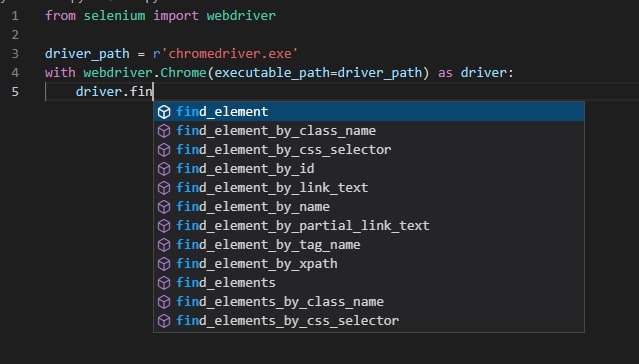The width and height of the screenshot is (639, 364).
Task: Click line number 3 in the gutter
Action: tap(15, 54)
